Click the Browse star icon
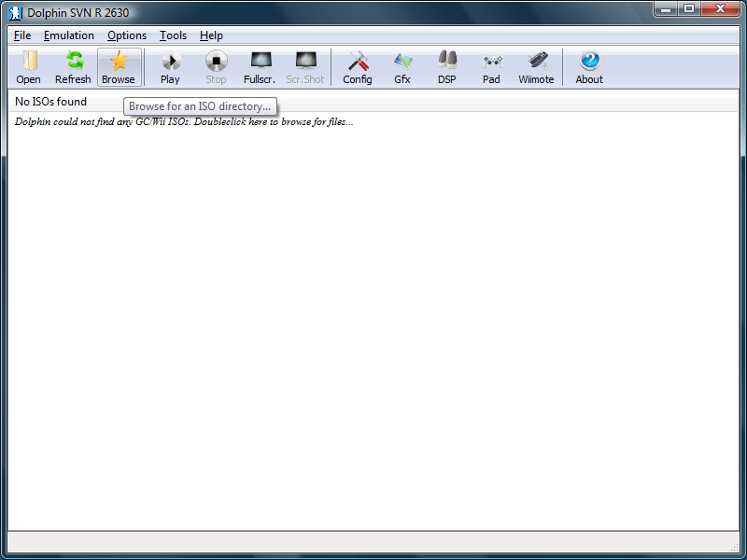Screen dimensions: 747x560 pyautogui.click(x=119, y=67)
